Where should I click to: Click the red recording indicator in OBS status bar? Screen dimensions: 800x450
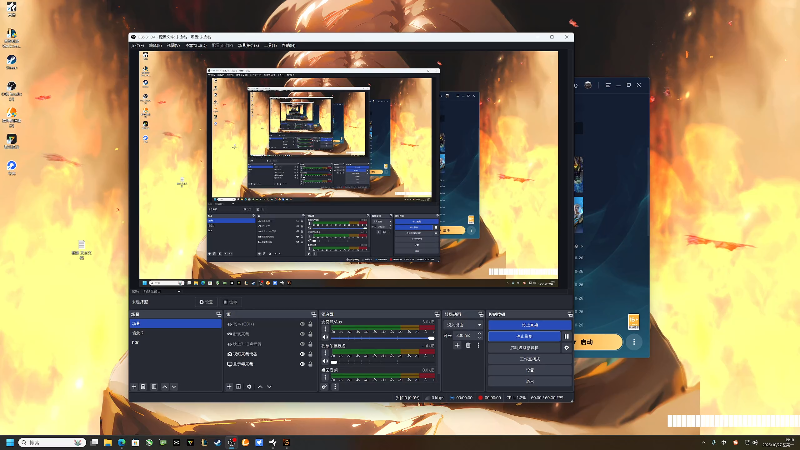(481, 397)
